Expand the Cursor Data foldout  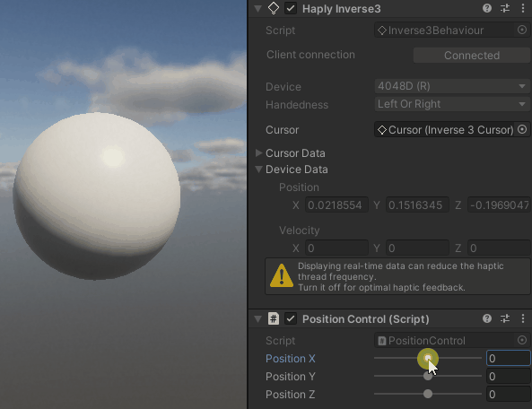[x=259, y=153]
